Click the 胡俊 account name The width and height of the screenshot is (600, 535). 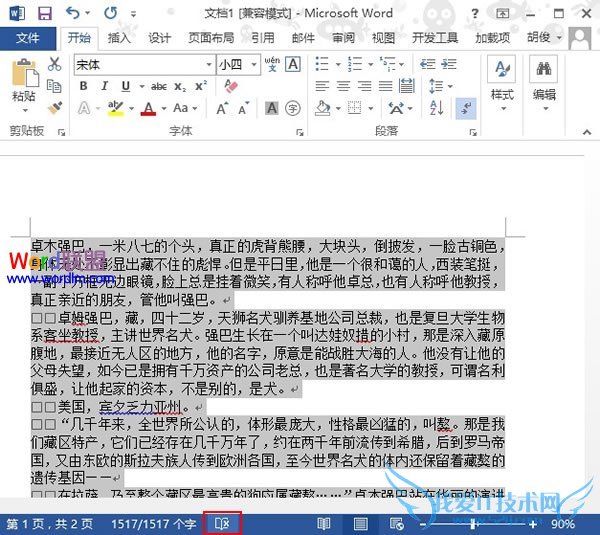[x=539, y=38]
